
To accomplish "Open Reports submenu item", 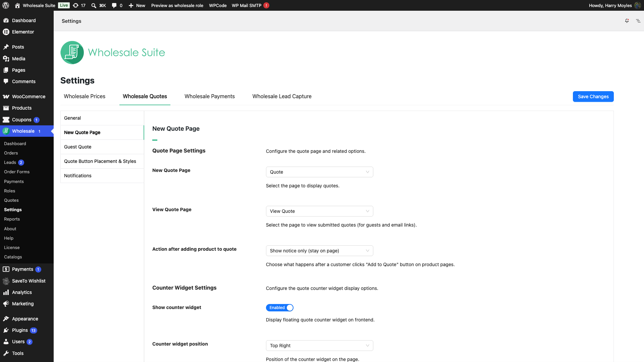I will point(12,219).
